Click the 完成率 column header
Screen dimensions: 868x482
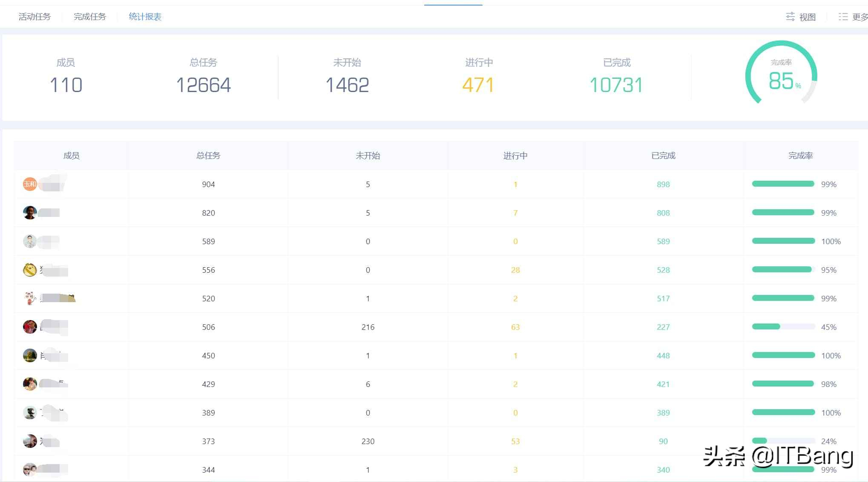click(801, 156)
